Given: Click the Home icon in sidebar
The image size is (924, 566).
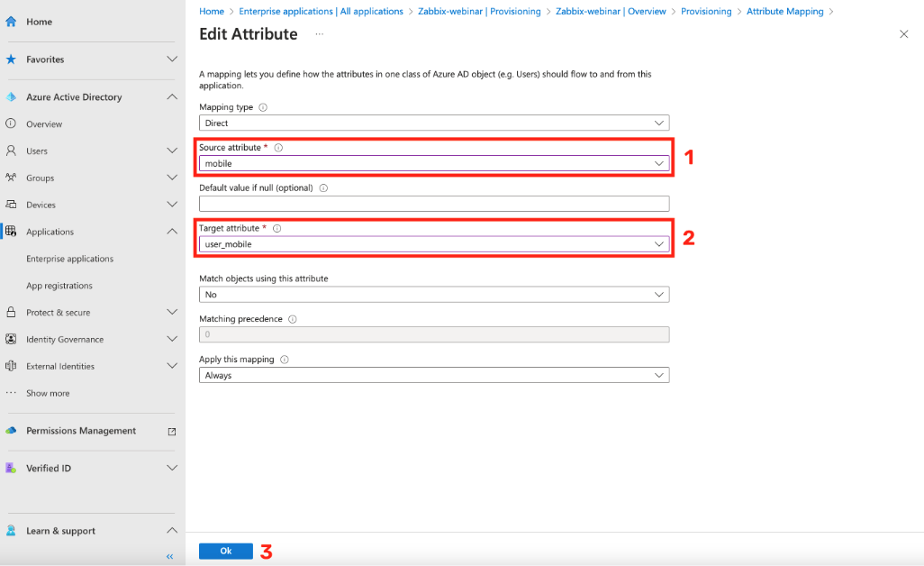Looking at the screenshot, I should pyautogui.click(x=11, y=22).
